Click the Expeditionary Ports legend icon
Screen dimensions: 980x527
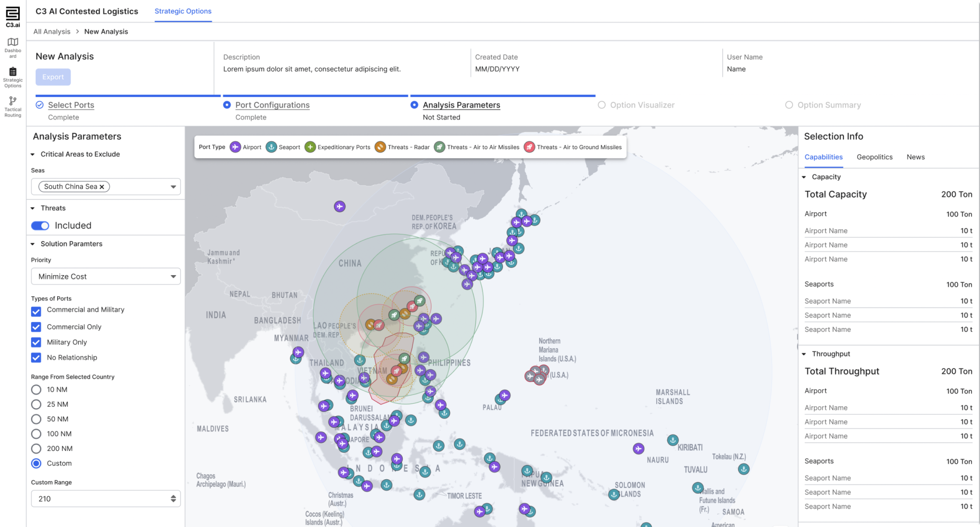[x=310, y=147]
